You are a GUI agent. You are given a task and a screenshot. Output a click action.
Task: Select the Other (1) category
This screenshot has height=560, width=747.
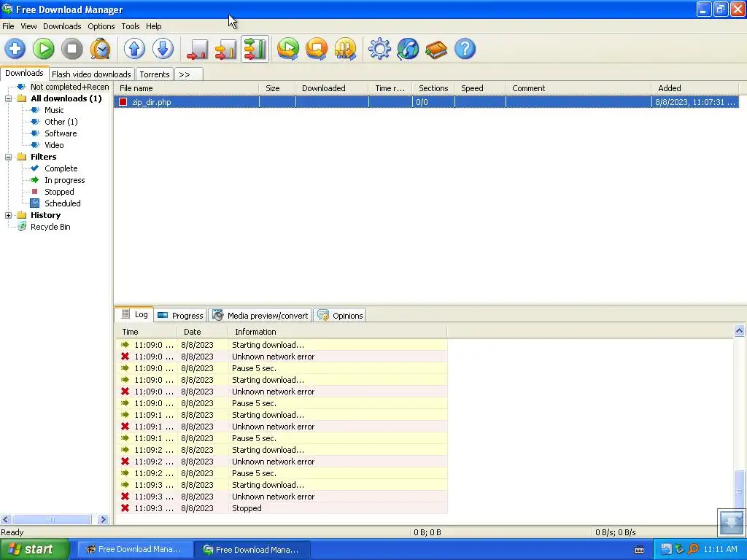(x=61, y=122)
